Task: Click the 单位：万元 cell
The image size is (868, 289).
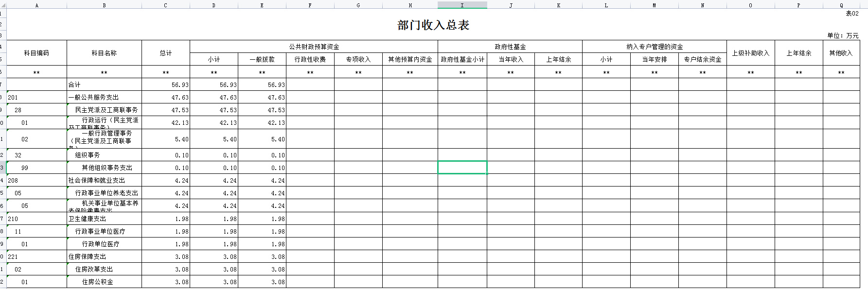Action: [x=843, y=35]
